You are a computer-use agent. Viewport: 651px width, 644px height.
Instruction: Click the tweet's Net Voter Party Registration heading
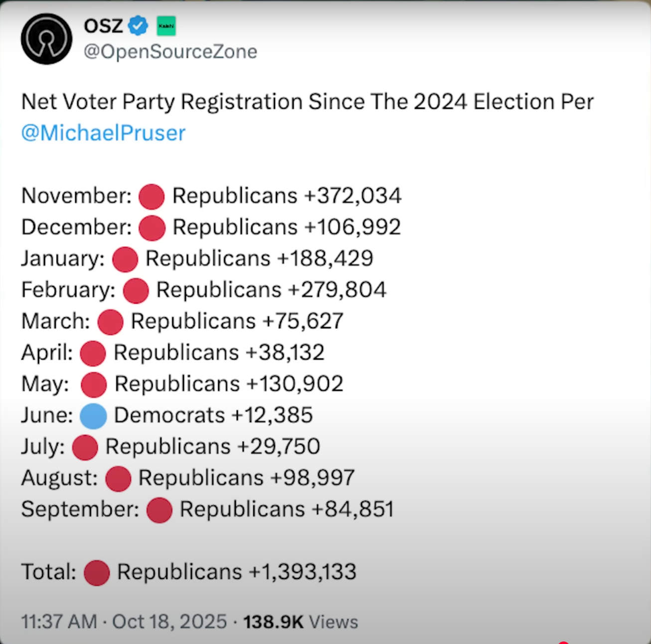[307, 102]
